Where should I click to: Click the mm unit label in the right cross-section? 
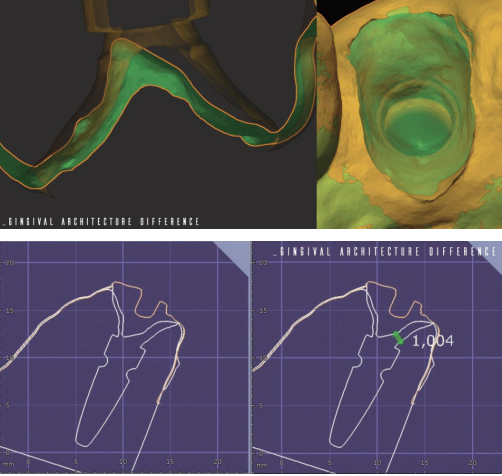[263, 464]
